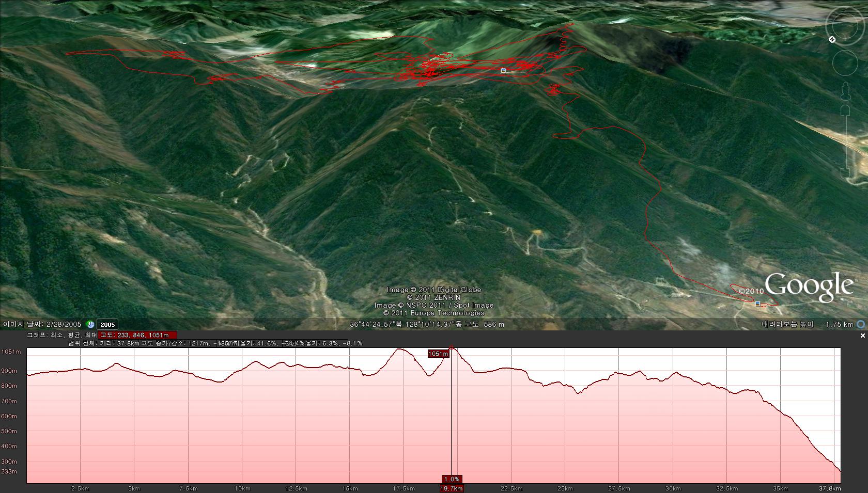Image resolution: width=868 pixels, height=493 pixels.
Task: Click the 30km x-axis label
Action: point(673,488)
